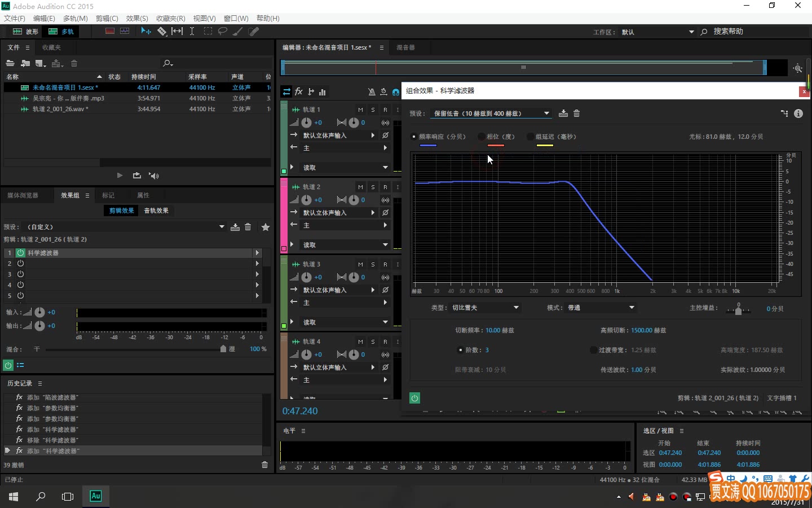This screenshot has width=812, height=508.
Task: Click the 剪辑效果 button
Action: (x=121, y=211)
